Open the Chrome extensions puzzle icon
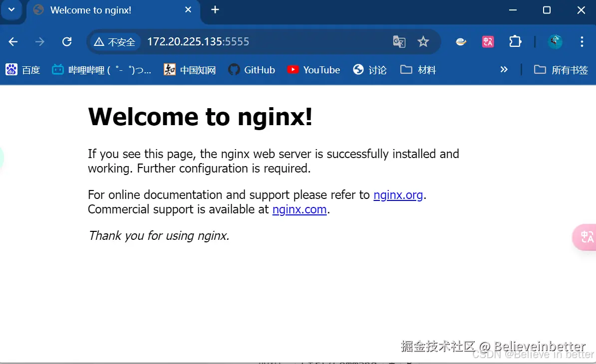596x364 pixels. [x=515, y=42]
